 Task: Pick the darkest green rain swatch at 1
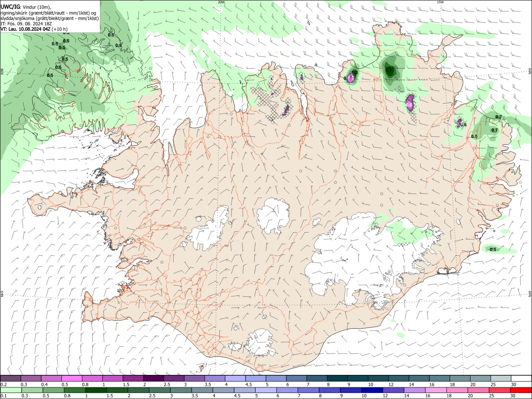click(x=96, y=390)
